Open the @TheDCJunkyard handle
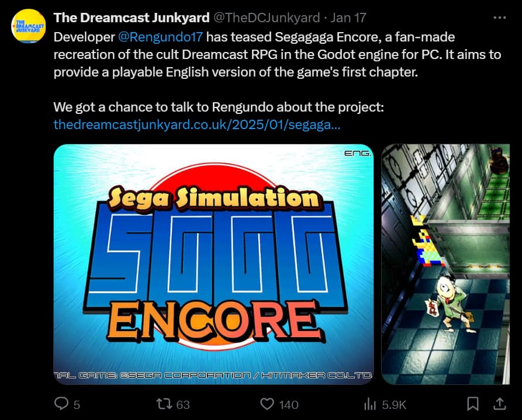Viewport: 522px width, 420px height. click(x=267, y=18)
